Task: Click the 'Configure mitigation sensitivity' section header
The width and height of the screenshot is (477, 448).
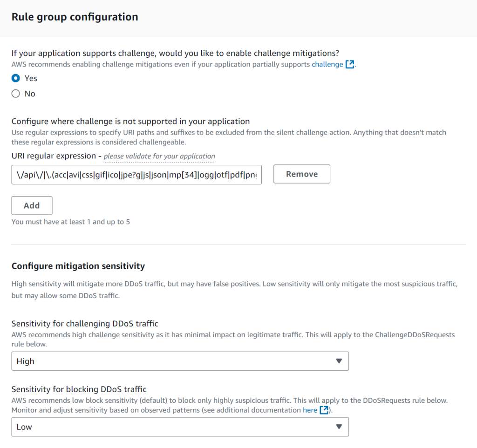Action: [x=78, y=266]
